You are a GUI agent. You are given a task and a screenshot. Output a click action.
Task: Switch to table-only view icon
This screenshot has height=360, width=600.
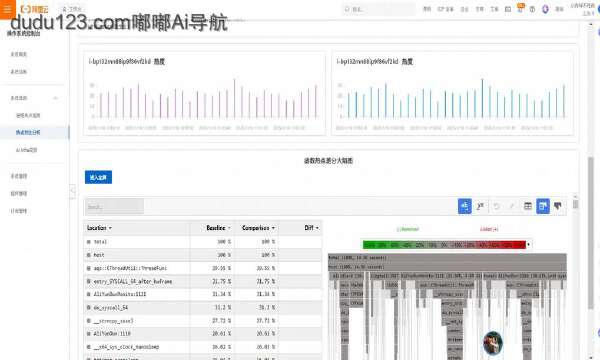(x=528, y=206)
